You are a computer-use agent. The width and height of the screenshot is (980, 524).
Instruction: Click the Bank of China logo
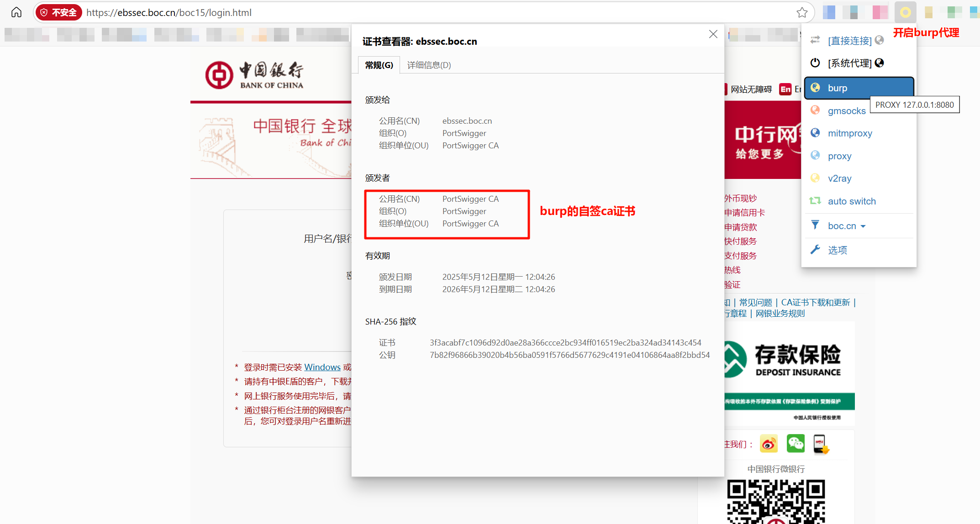coord(254,75)
